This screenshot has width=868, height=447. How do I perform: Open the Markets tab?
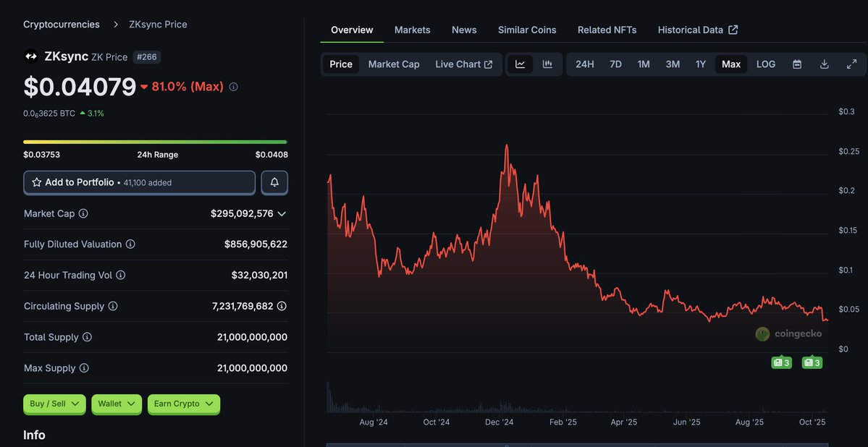click(412, 30)
